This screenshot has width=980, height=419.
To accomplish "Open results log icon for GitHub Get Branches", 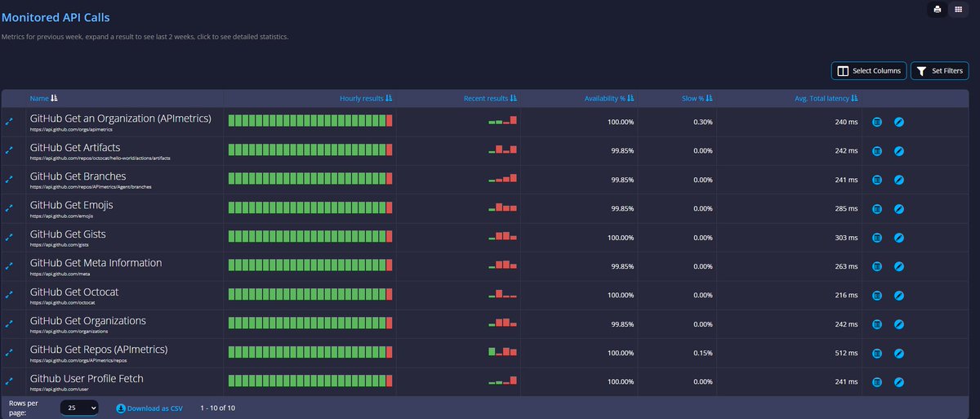I will [x=877, y=180].
